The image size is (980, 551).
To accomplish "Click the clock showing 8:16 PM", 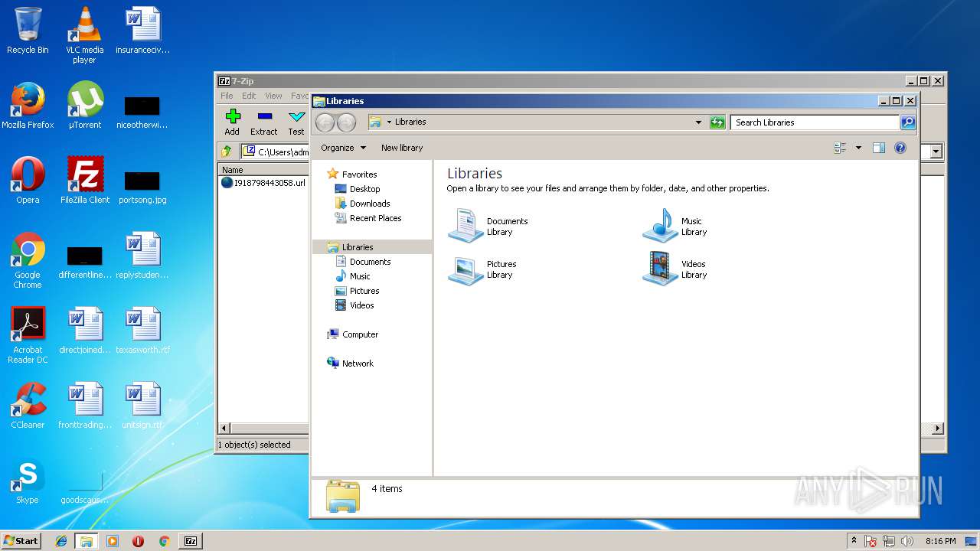I will pyautogui.click(x=940, y=541).
